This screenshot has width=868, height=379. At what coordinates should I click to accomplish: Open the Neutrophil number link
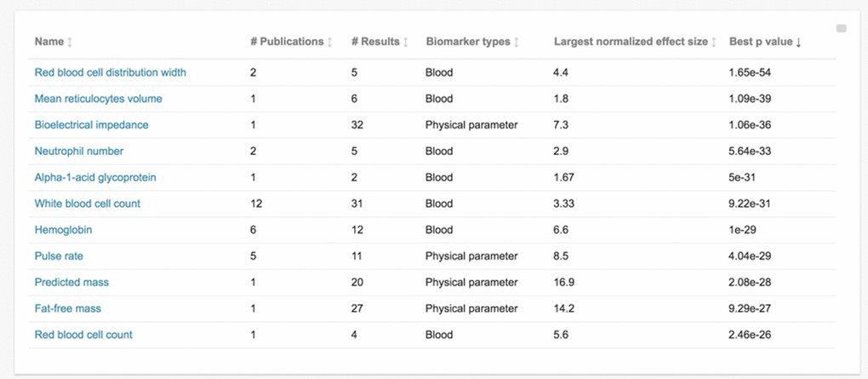(x=78, y=152)
